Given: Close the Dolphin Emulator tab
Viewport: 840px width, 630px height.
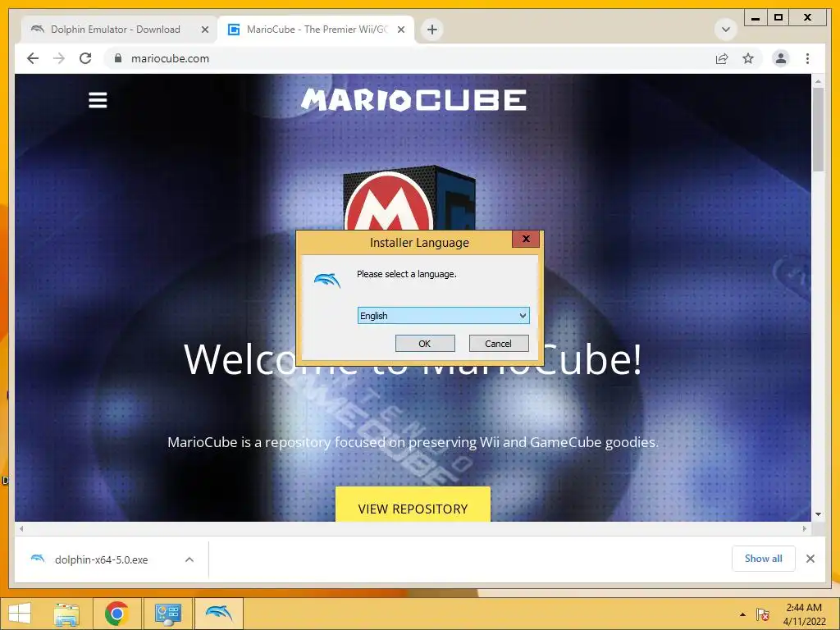Looking at the screenshot, I should coord(204,30).
